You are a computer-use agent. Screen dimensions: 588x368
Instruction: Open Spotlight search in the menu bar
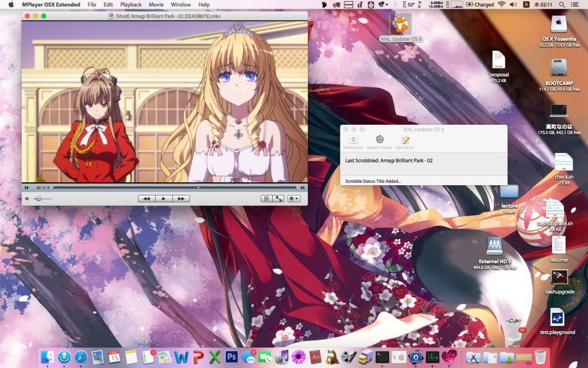tap(562, 5)
